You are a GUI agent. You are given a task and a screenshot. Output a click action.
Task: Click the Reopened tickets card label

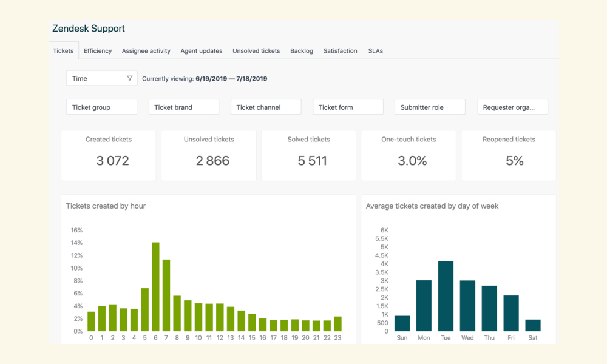click(x=509, y=140)
